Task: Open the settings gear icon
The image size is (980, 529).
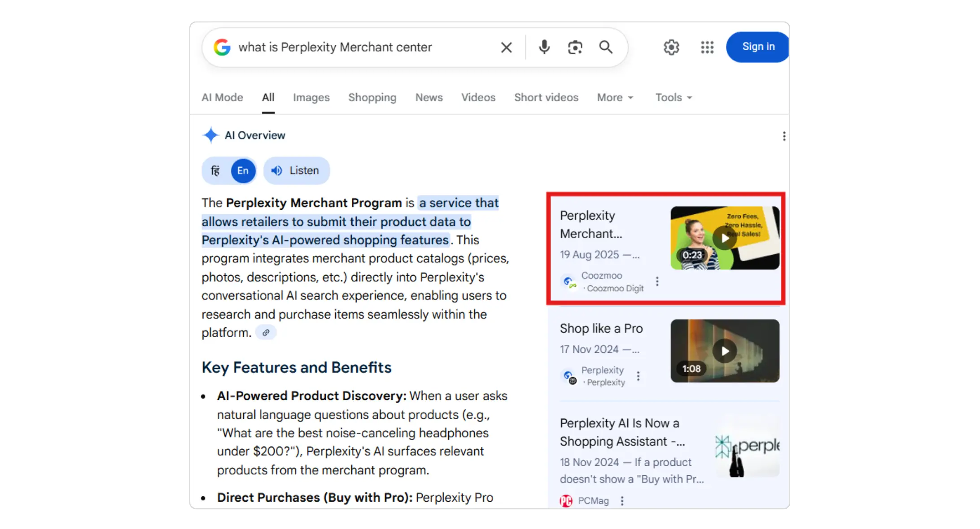Action: tap(671, 47)
